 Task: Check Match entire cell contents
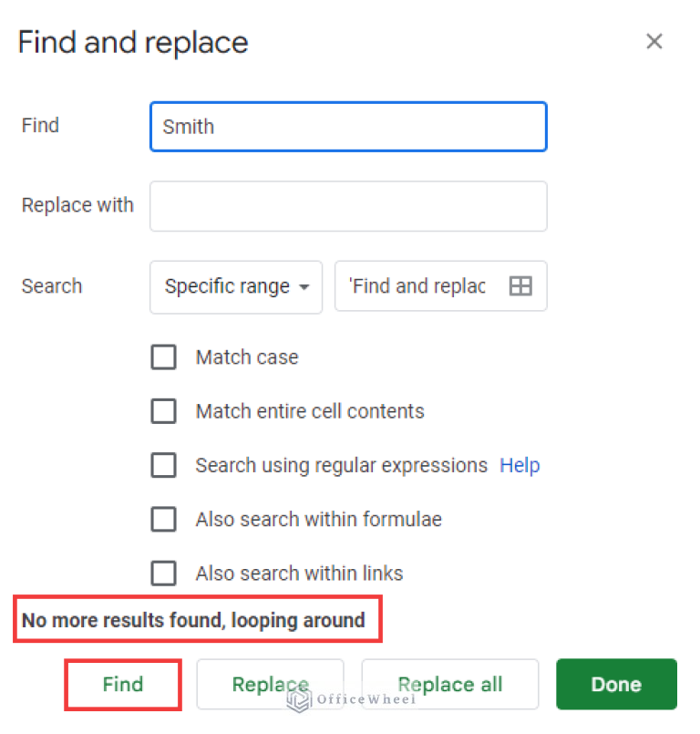164,410
